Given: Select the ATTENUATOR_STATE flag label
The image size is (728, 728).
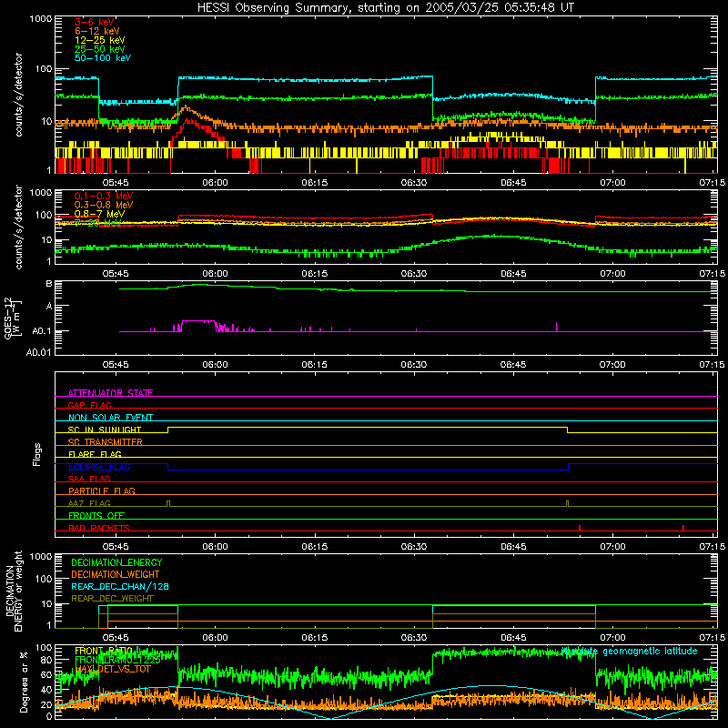Looking at the screenshot, I should [x=110, y=393].
